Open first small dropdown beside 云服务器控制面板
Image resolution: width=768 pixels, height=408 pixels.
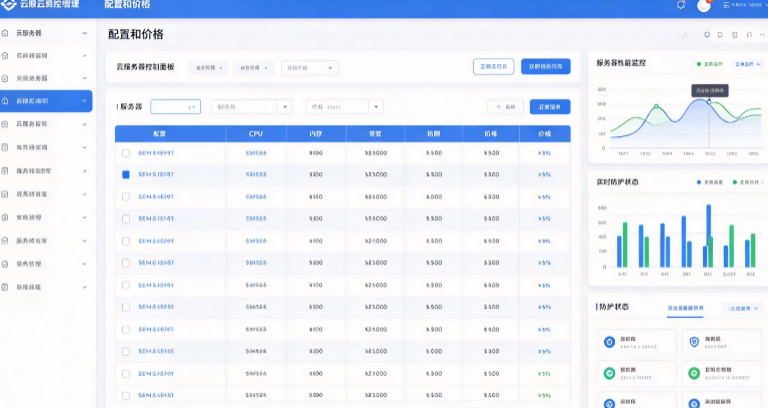(x=209, y=68)
